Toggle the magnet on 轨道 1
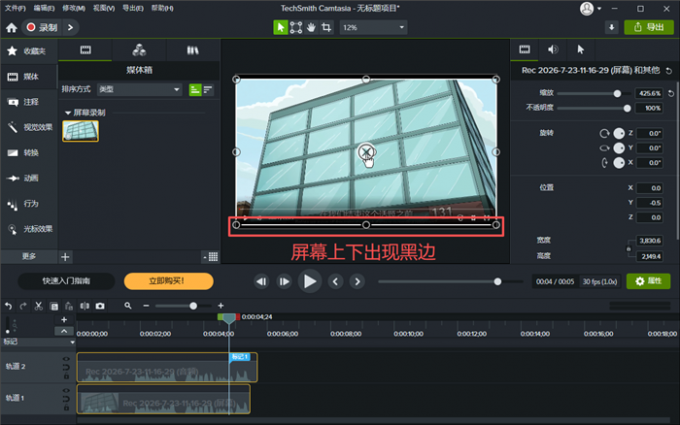The height and width of the screenshot is (425, 680). coord(66,399)
